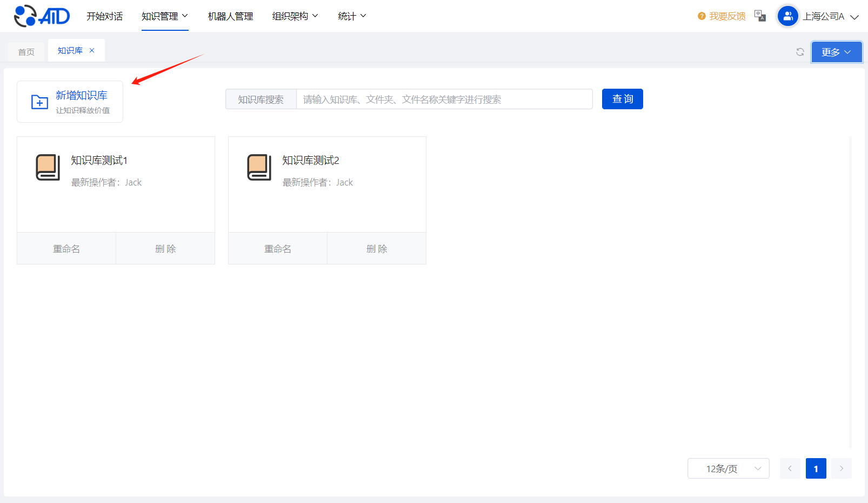
Task: Open the 更多 dropdown button
Action: [836, 52]
